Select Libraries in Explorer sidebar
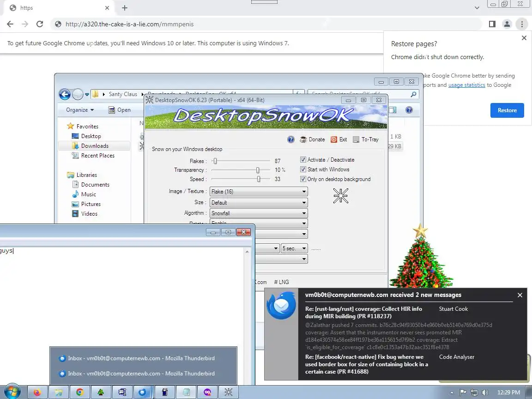532x399 pixels. [82, 175]
